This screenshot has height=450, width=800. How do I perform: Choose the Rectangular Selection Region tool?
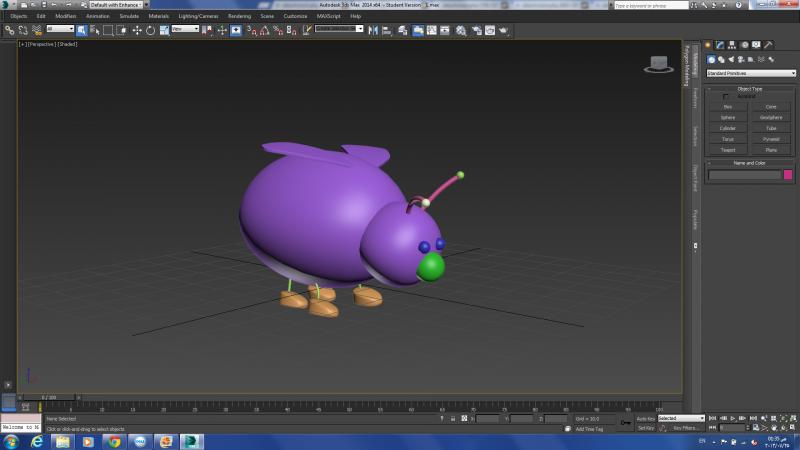108,31
